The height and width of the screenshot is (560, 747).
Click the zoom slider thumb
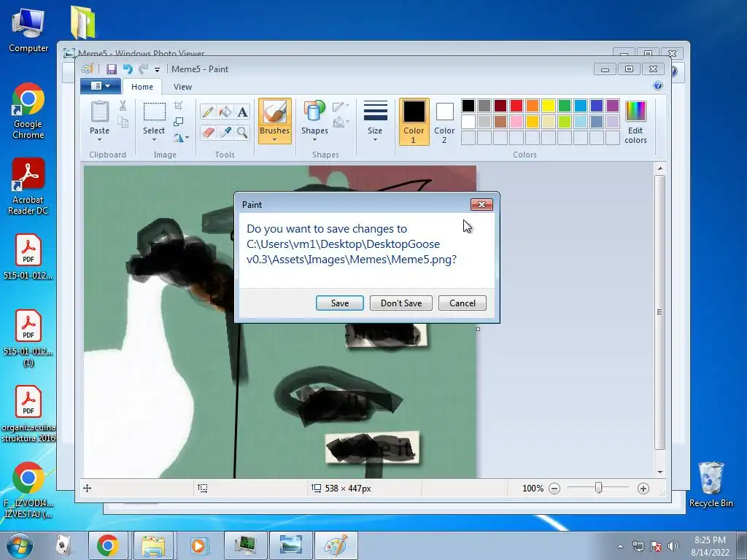599,488
